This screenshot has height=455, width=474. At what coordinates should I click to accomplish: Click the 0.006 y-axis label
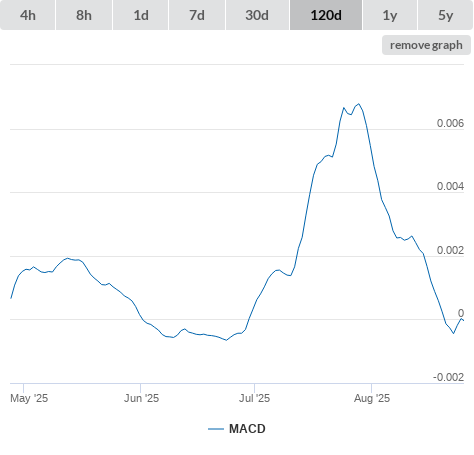coord(450,123)
